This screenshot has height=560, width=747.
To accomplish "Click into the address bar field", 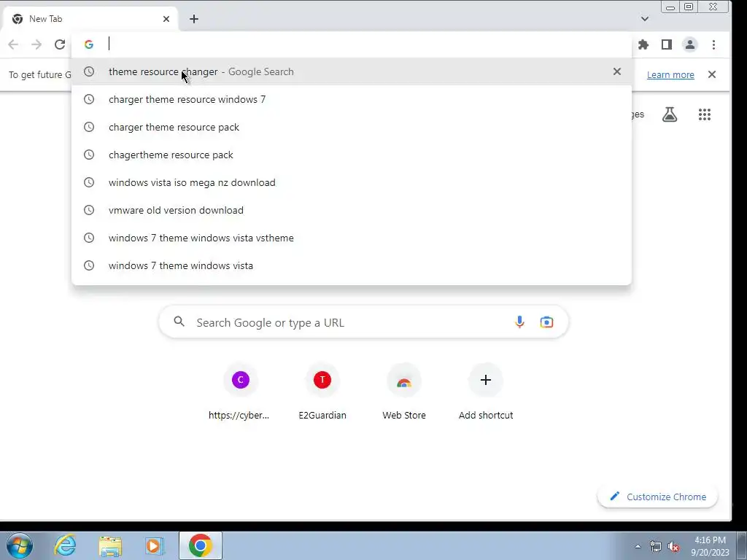I will [x=352, y=44].
